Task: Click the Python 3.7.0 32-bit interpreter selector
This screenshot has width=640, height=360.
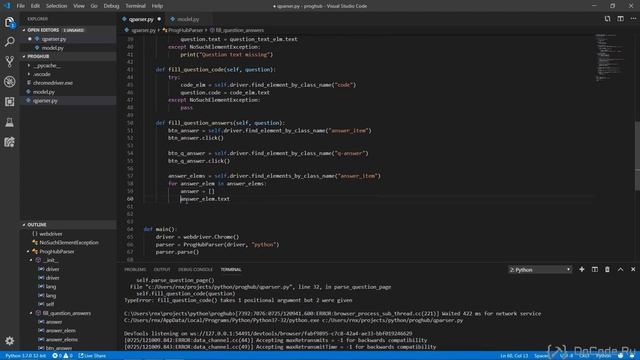Action: [25, 356]
